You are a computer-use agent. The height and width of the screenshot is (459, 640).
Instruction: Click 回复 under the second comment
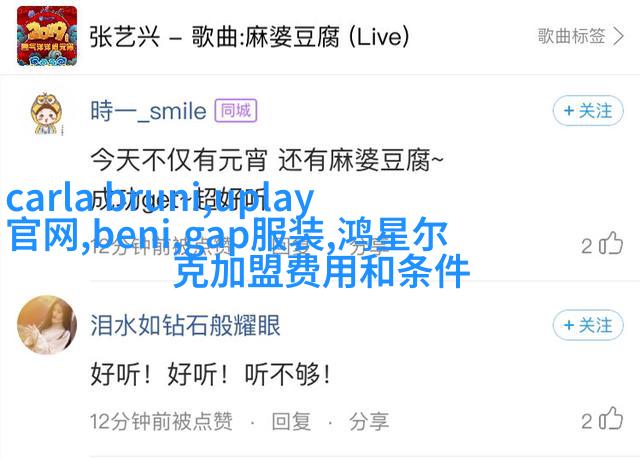tap(291, 421)
